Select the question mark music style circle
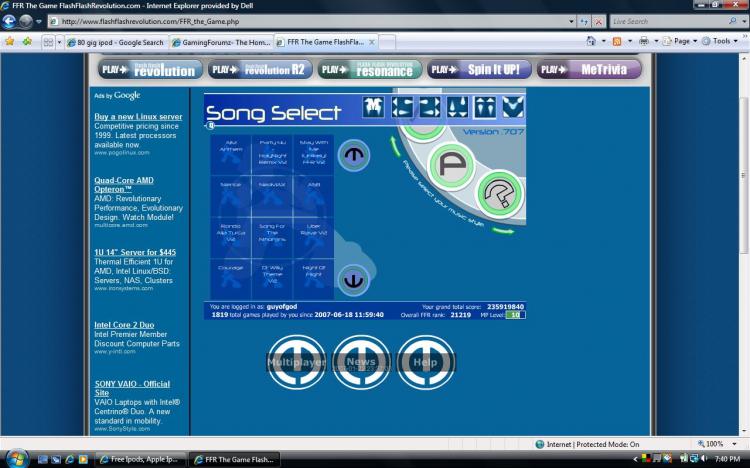 (x=500, y=194)
